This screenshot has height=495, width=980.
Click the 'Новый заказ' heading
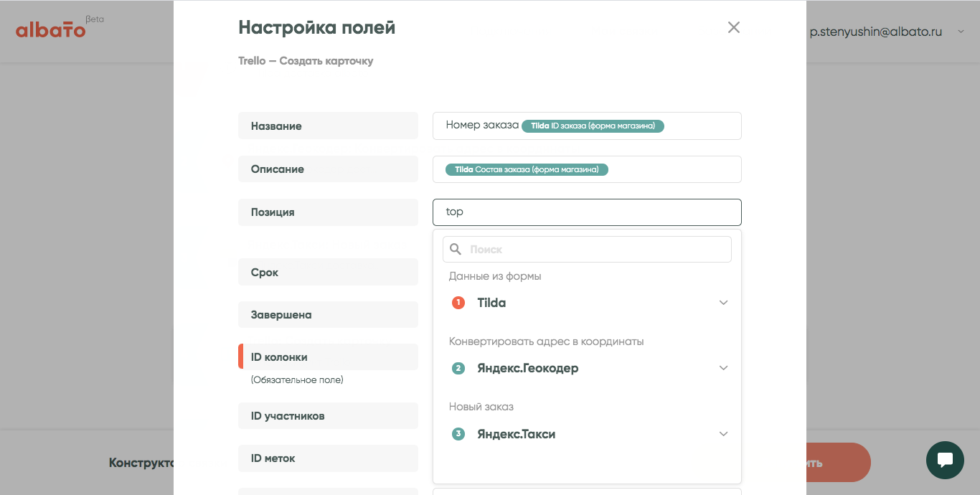click(481, 407)
